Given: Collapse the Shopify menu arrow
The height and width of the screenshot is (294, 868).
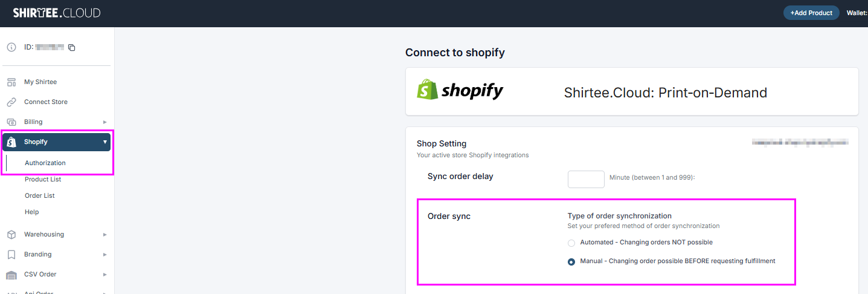Looking at the screenshot, I should pyautogui.click(x=104, y=142).
